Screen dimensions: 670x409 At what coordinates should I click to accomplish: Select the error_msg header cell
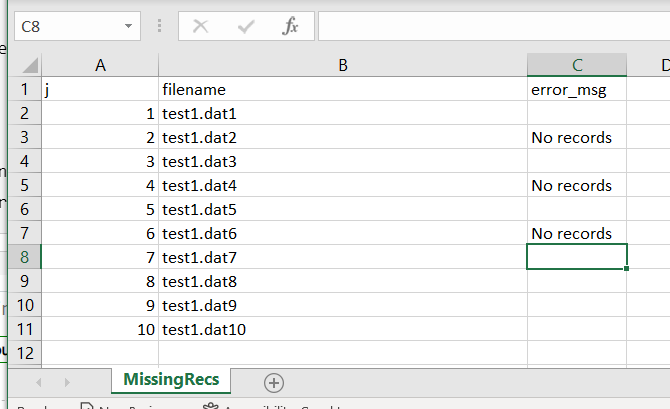tap(577, 90)
